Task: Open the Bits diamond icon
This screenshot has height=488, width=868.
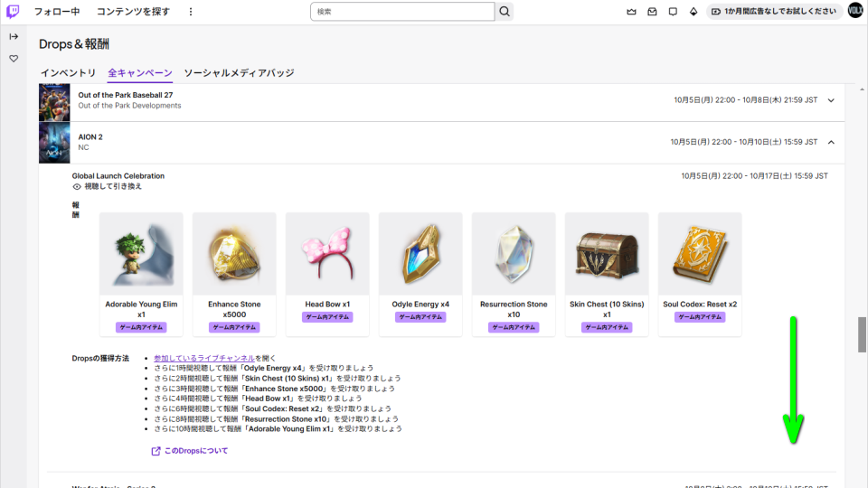Action: [x=693, y=12]
